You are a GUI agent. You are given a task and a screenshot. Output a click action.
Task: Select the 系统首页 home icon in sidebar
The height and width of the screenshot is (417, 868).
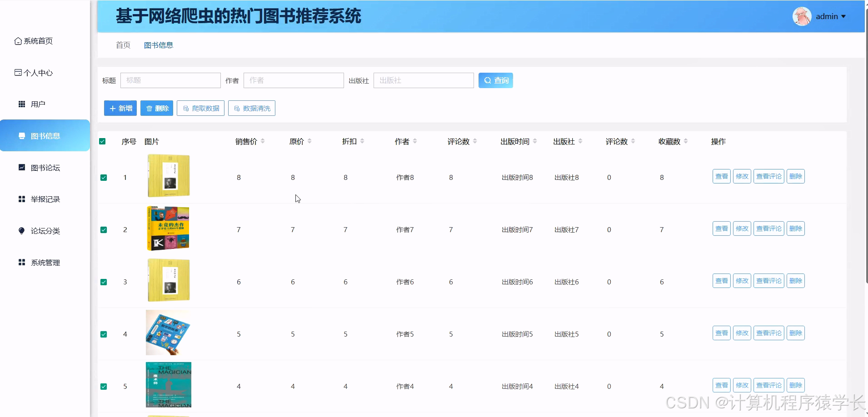click(18, 40)
